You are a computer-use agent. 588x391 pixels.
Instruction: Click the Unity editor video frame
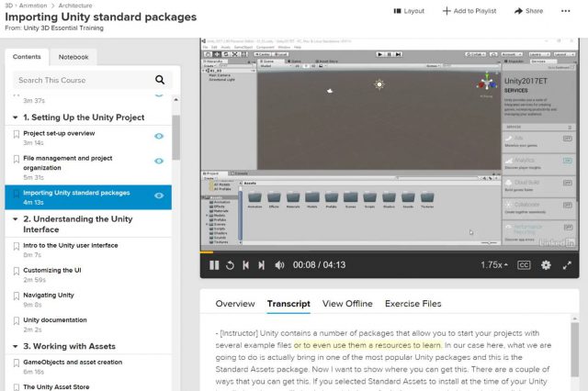click(x=390, y=144)
